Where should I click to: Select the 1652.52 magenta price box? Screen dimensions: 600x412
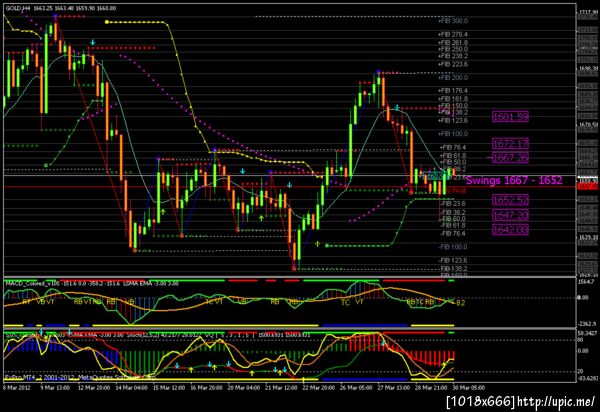tap(510, 200)
